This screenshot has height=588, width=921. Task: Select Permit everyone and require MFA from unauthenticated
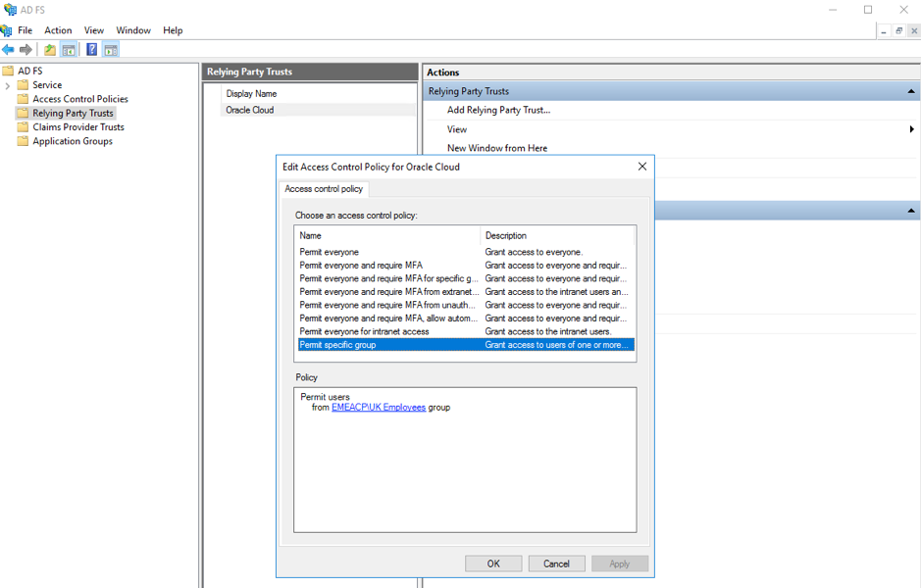click(x=465, y=305)
